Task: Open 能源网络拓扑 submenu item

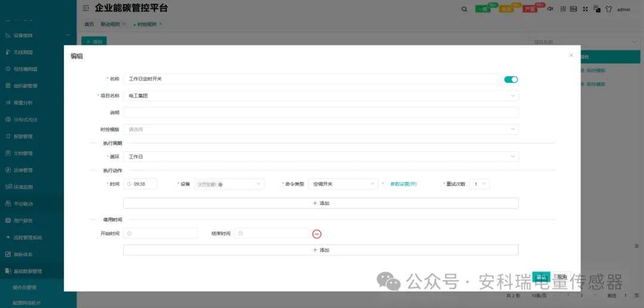Action: [27, 303]
